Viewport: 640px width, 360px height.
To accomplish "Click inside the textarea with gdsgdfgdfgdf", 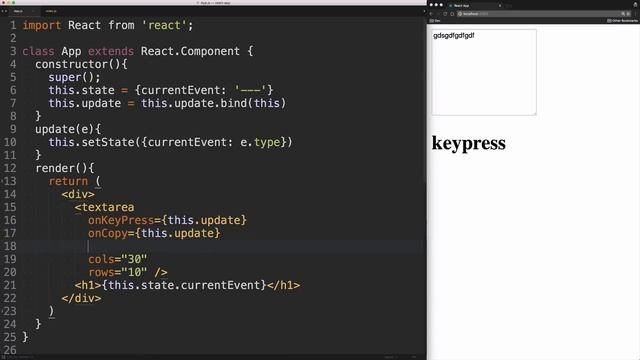I will click(x=484, y=72).
